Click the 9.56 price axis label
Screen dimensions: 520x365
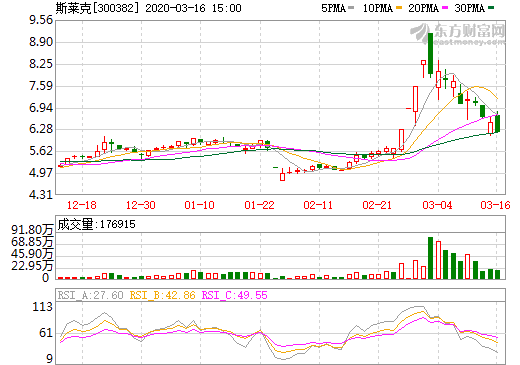tap(41, 20)
